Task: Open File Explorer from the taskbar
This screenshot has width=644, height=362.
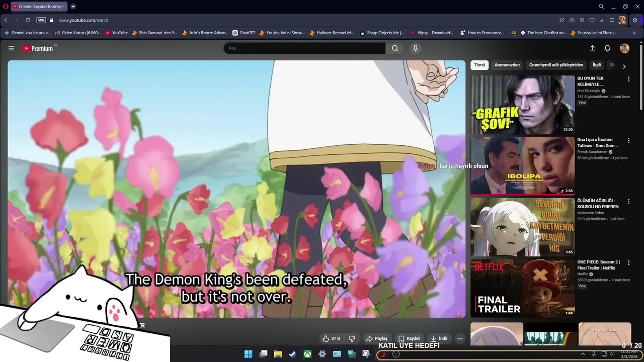Action: click(278, 354)
